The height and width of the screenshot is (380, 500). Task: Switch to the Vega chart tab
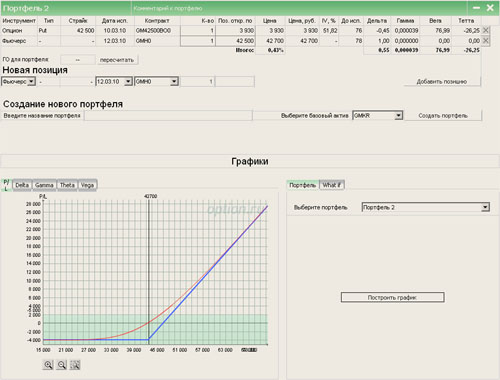click(x=87, y=185)
